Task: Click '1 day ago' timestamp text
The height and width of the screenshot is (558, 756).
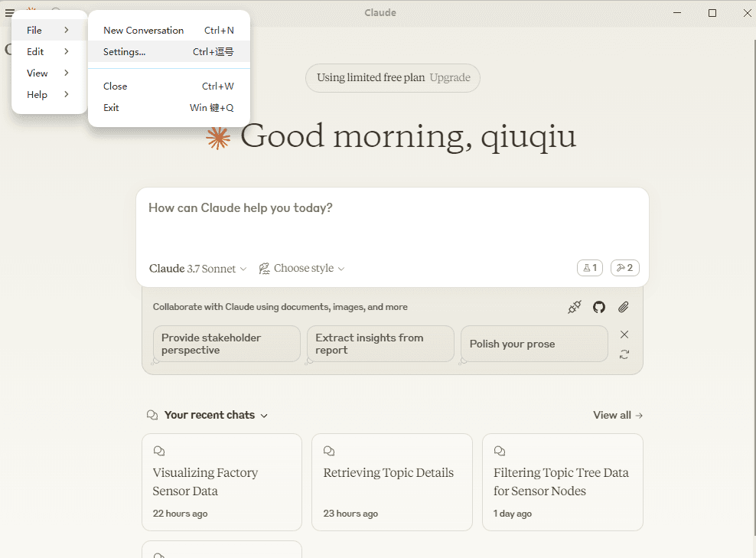Action: (513, 514)
